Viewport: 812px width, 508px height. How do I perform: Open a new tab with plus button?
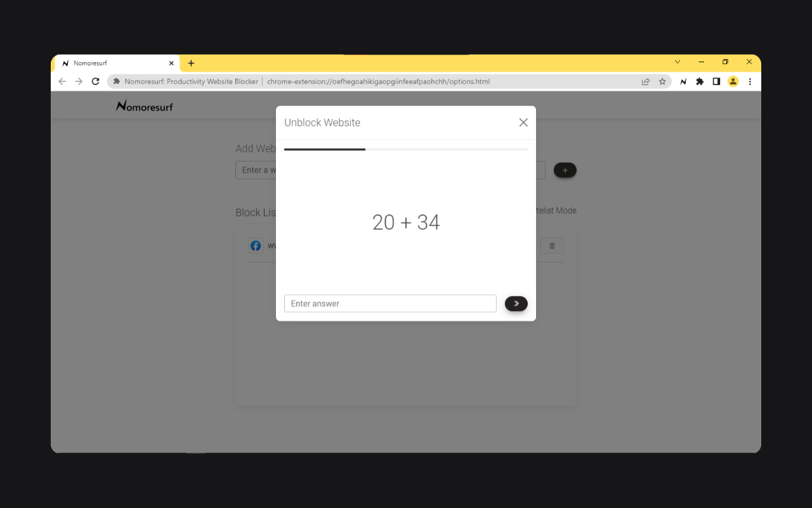click(x=191, y=63)
